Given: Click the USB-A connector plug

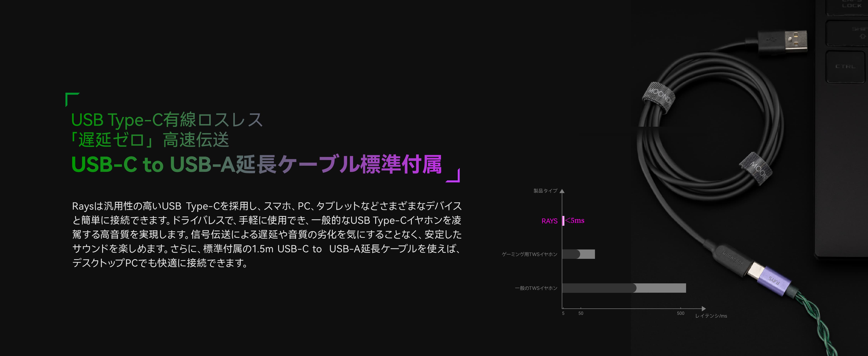Looking at the screenshot, I should click(x=783, y=42).
